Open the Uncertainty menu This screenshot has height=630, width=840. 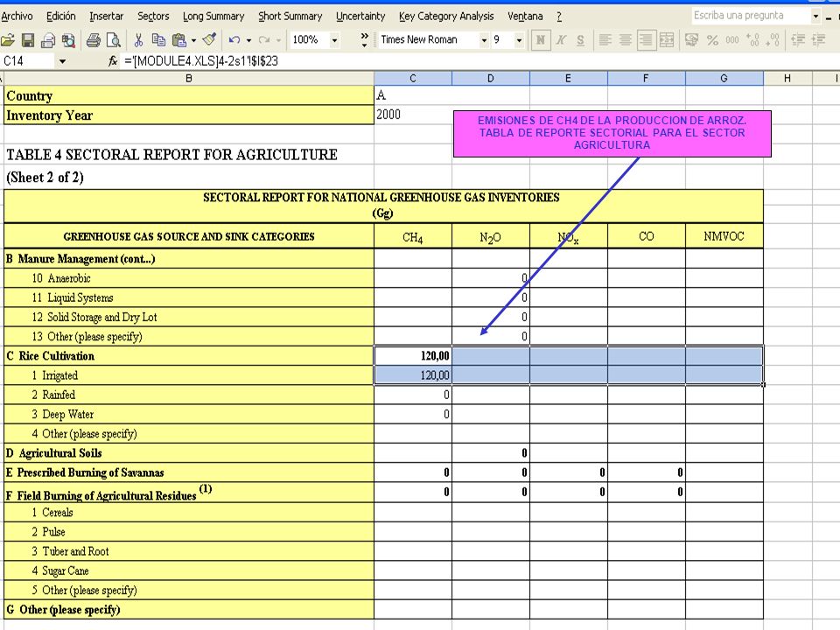(360, 16)
